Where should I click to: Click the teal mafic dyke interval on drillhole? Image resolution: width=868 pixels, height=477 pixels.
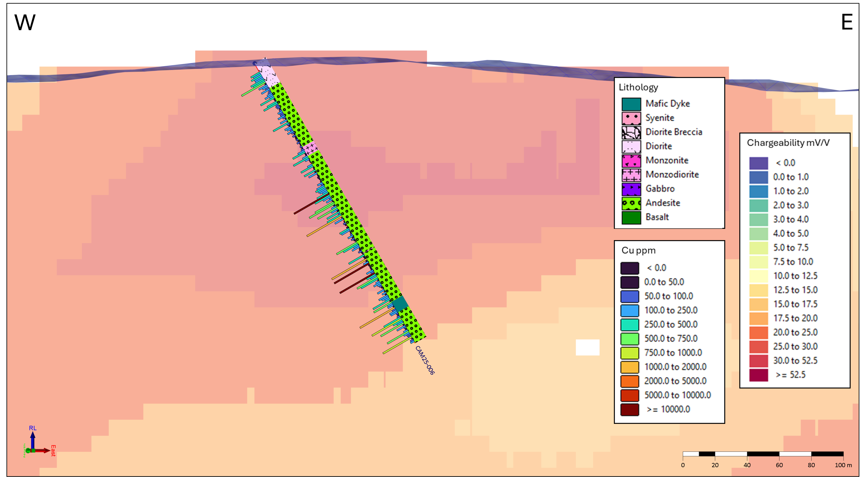click(x=400, y=303)
